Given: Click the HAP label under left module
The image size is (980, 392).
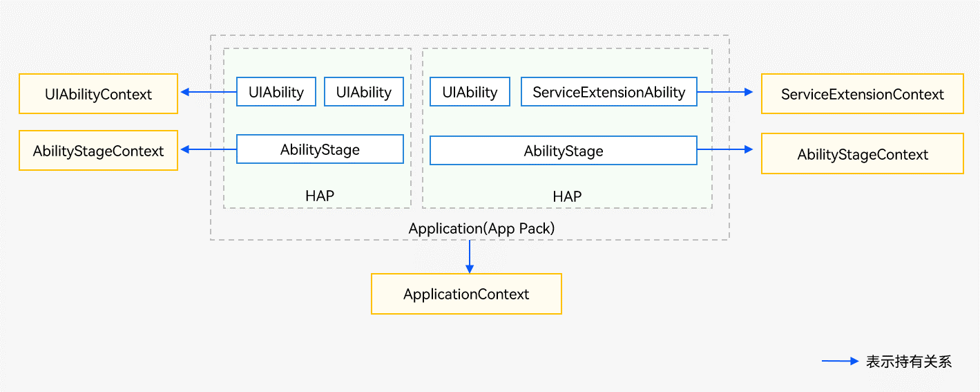Looking at the screenshot, I should click(319, 196).
